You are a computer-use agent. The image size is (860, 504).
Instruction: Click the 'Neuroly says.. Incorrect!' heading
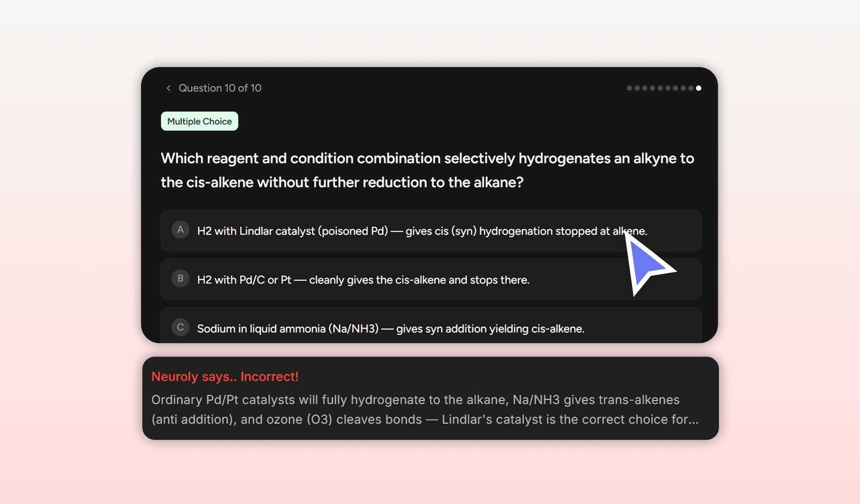coord(224,377)
